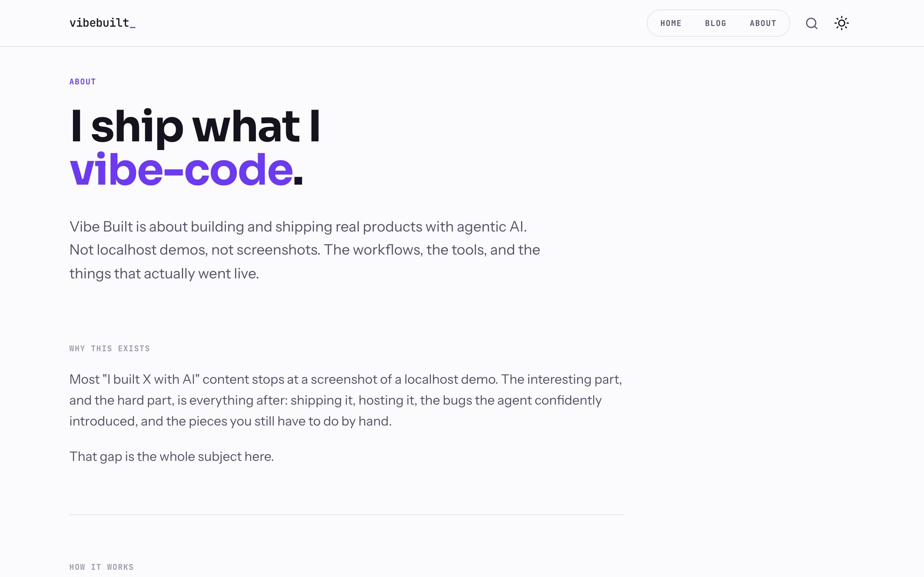Click the purple 'vibe-code' headline word
Viewport: 924px width, 577px height.
tap(181, 169)
